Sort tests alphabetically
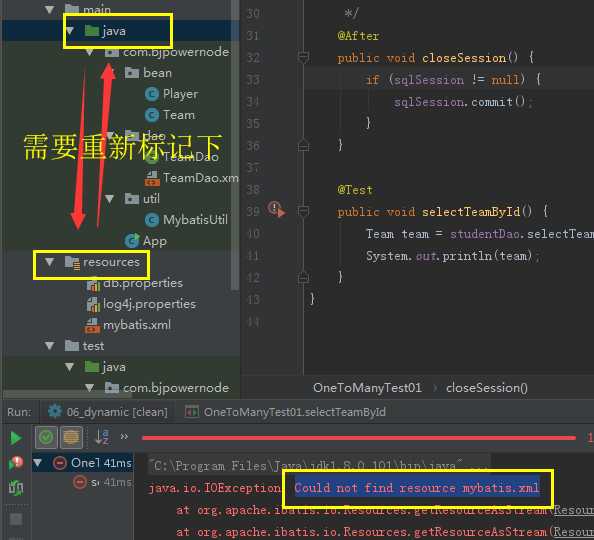 tap(102, 437)
